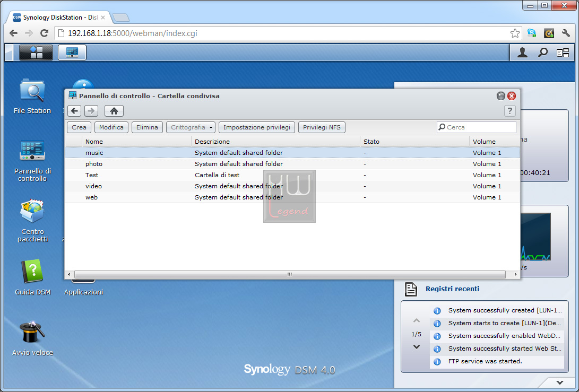579x392 pixels.
Task: Open DSM main menu grid button
Action: click(36, 53)
